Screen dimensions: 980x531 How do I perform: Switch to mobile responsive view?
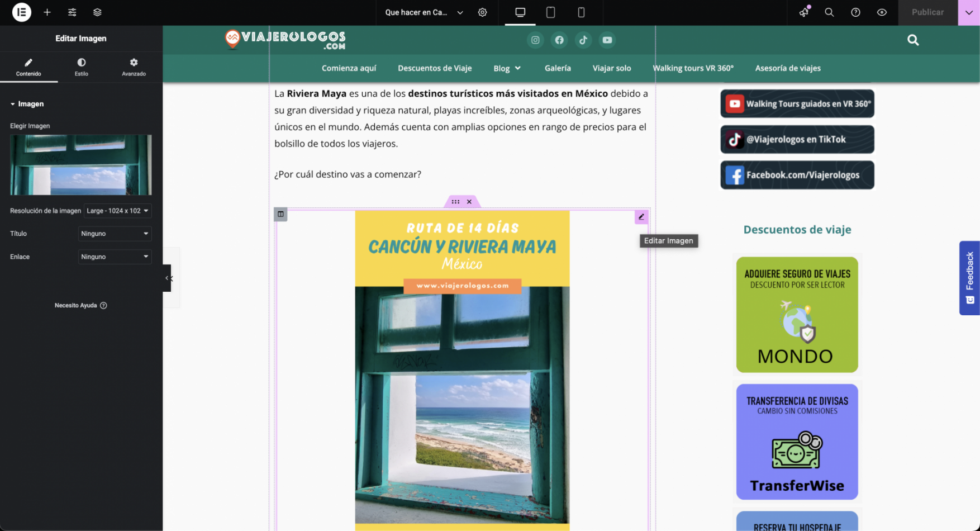pos(581,12)
